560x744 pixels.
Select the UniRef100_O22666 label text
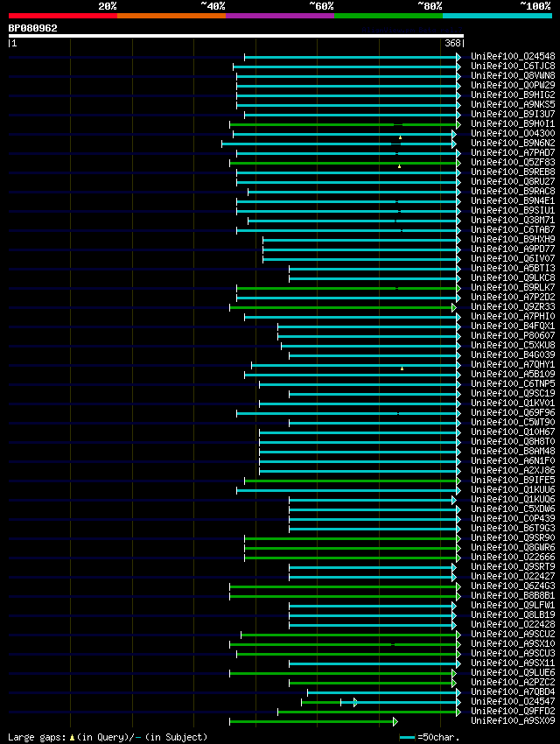click(513, 557)
